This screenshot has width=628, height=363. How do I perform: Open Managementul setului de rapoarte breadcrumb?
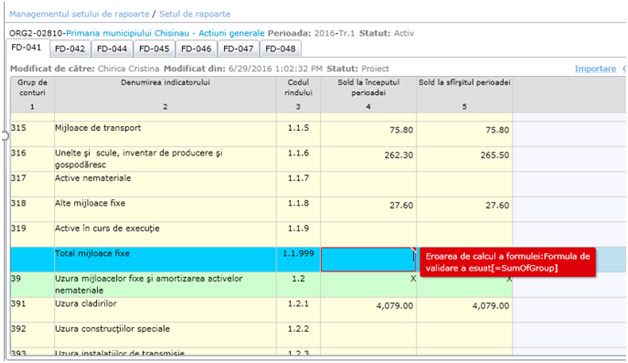(x=79, y=14)
